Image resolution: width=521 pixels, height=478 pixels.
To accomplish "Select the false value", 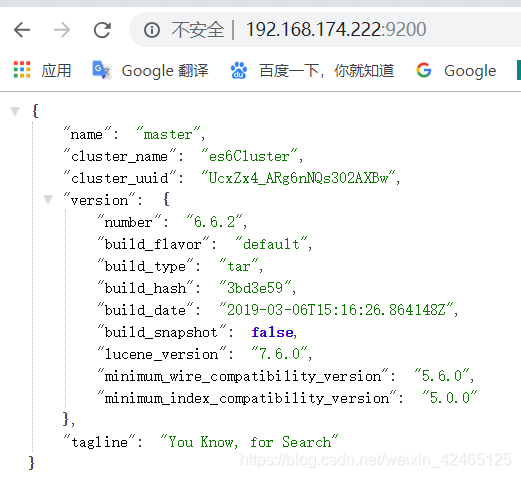I will [x=273, y=332].
